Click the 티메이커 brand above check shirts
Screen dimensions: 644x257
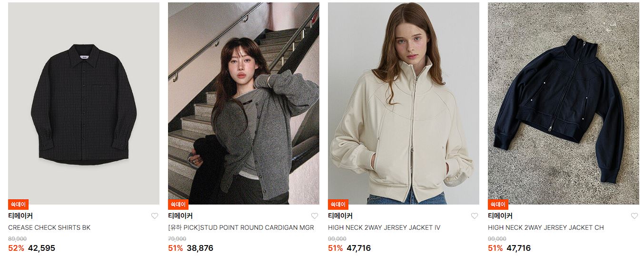(20, 216)
